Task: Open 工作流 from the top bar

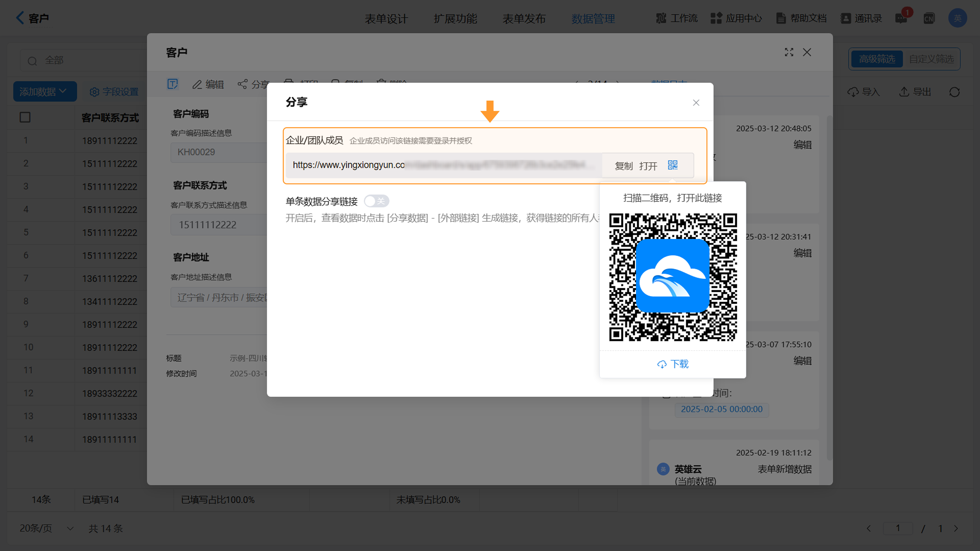Action: [x=677, y=18]
